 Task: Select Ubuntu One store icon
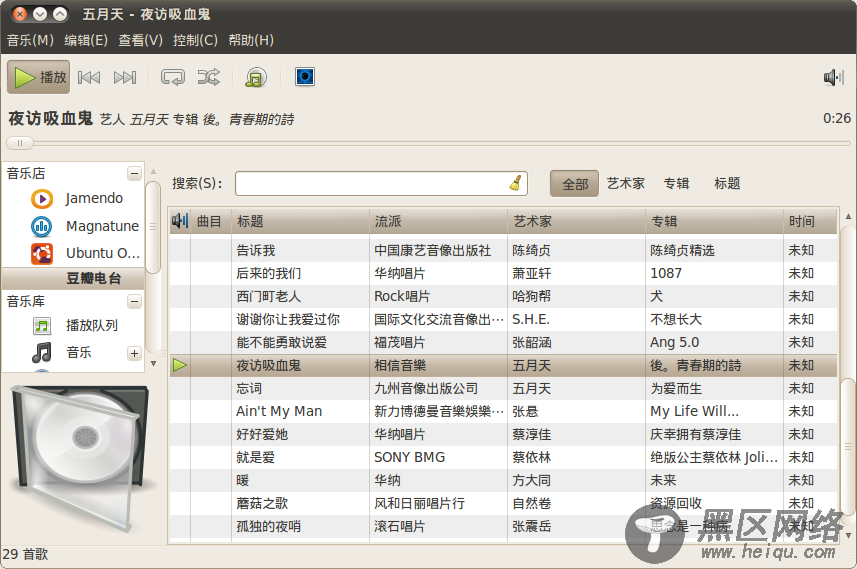point(42,254)
